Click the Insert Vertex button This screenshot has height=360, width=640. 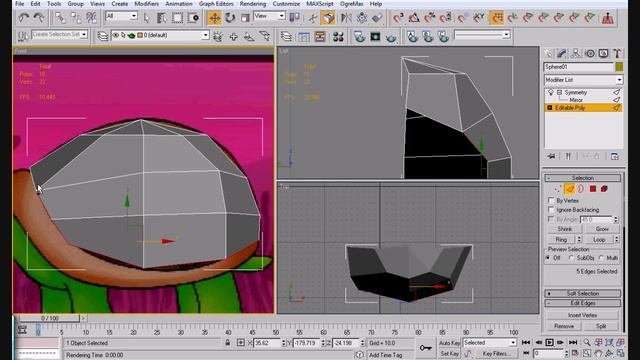pyautogui.click(x=582, y=315)
